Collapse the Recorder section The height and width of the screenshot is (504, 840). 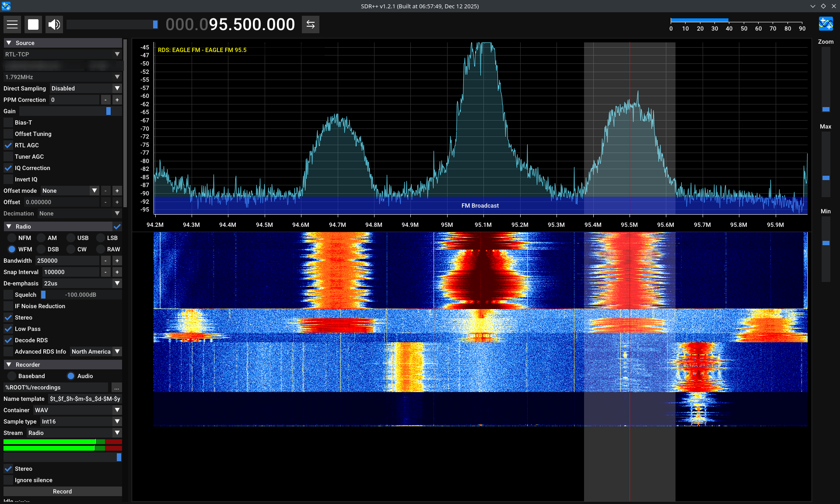coord(9,365)
